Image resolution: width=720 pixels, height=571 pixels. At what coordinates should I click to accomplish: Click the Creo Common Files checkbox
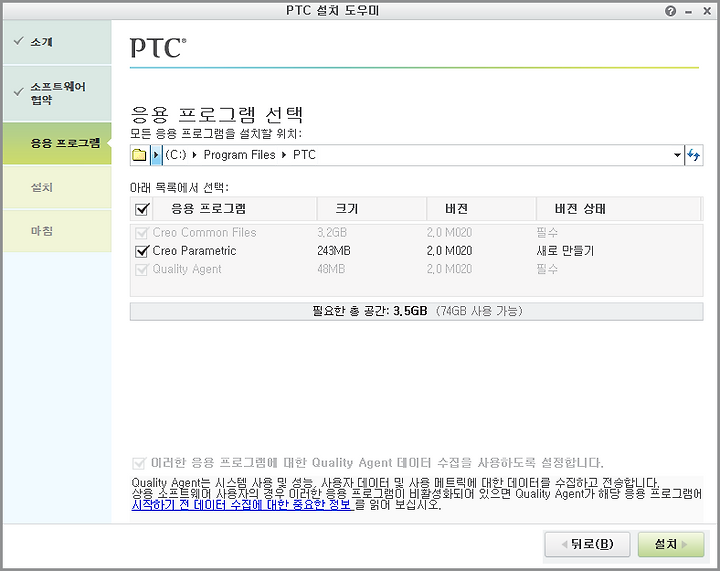click(x=141, y=233)
